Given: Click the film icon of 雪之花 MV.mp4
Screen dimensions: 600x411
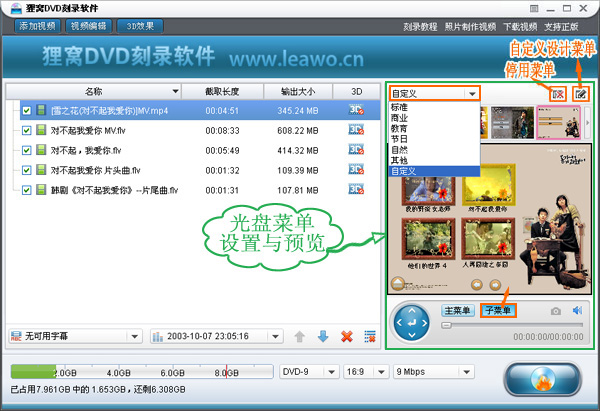Looking at the screenshot, I should pos(41,110).
